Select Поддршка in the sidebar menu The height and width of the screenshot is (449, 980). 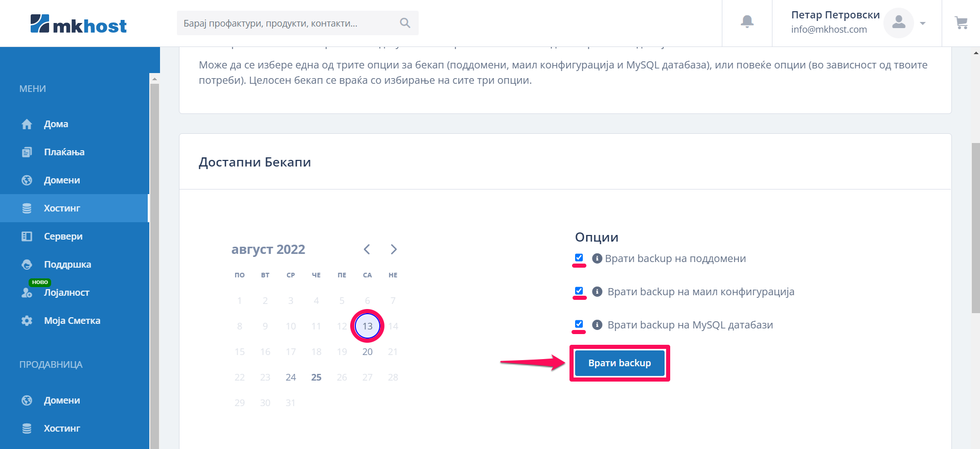pos(67,265)
